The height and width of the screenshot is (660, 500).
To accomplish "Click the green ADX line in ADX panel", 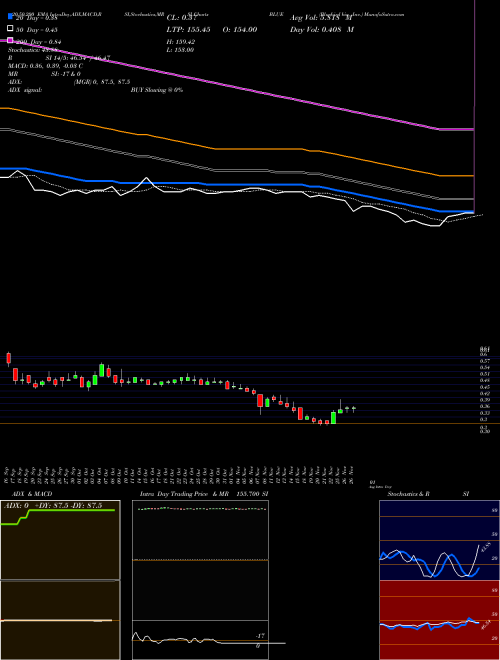I will pos(72,510).
